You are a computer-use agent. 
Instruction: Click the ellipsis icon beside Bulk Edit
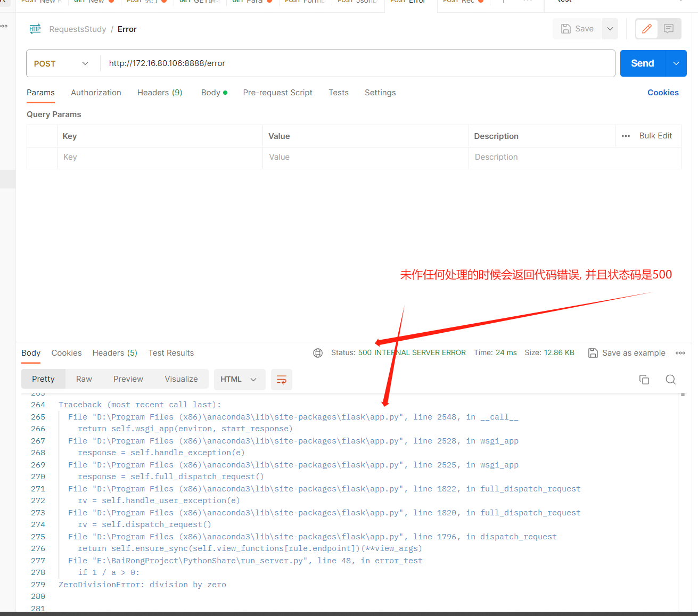tap(626, 136)
